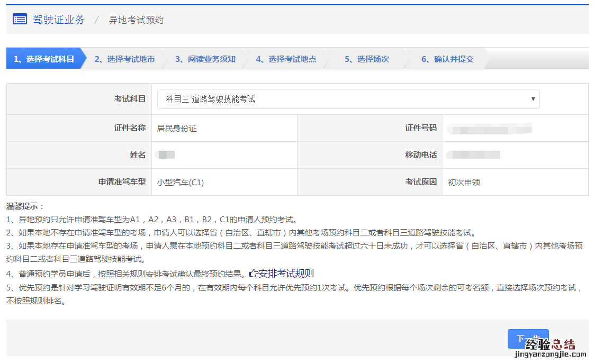Click the blurred 姓名 value
The width and height of the screenshot is (594, 364).
[x=166, y=155]
